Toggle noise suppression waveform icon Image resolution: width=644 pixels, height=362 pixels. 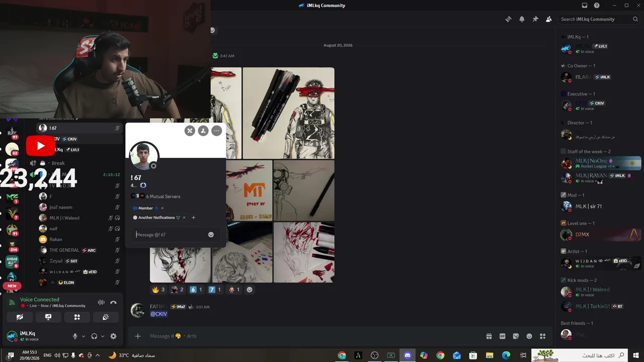coord(101,302)
